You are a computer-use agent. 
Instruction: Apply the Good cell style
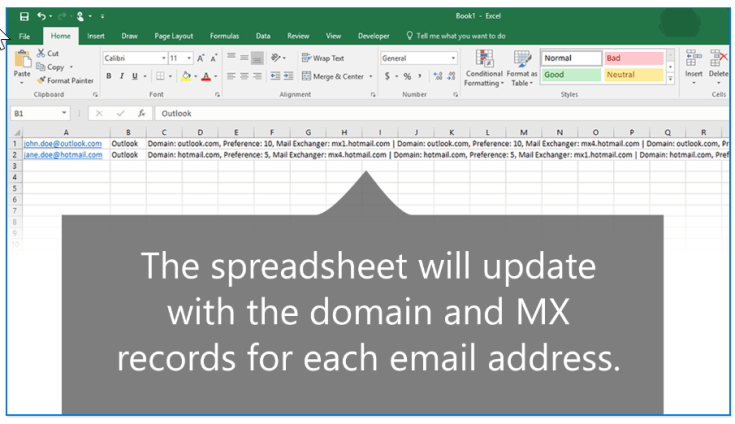pos(571,74)
